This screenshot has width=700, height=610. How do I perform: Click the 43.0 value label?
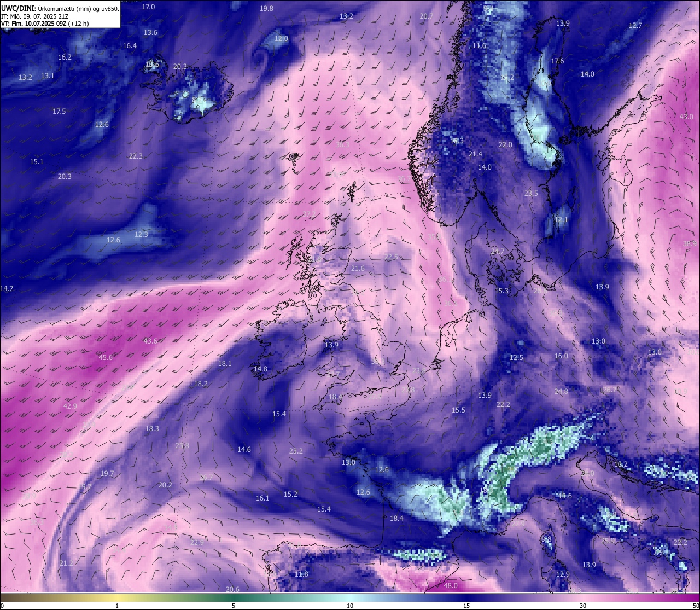[686, 117]
